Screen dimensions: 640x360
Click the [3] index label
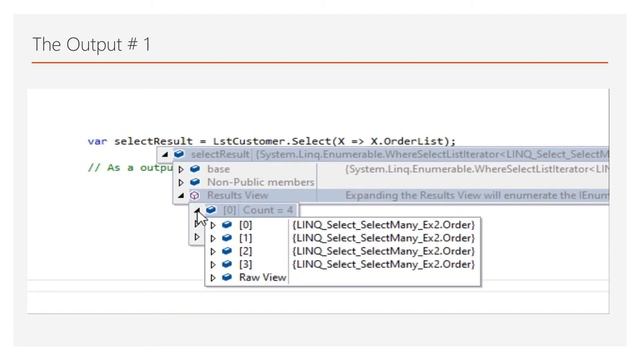click(245, 264)
